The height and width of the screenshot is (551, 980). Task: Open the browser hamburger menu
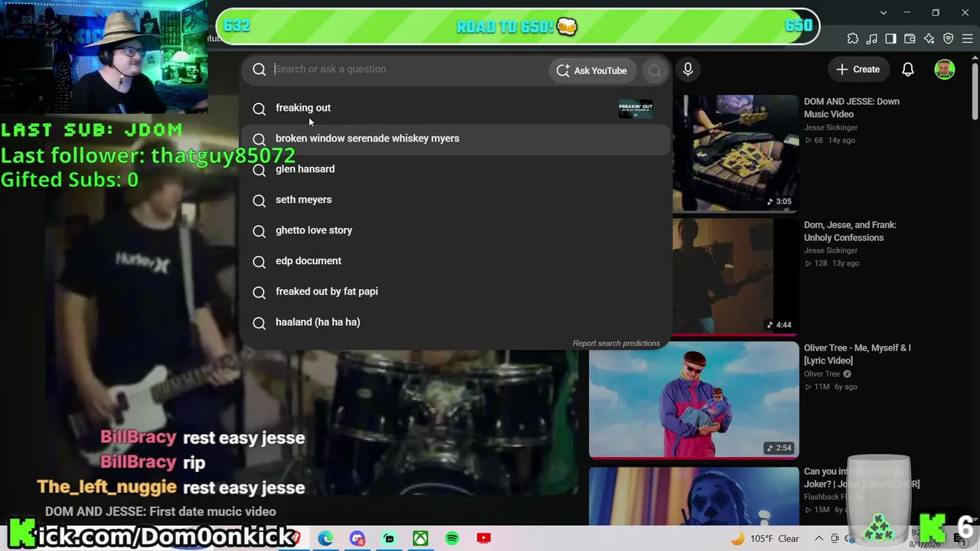pos(968,39)
